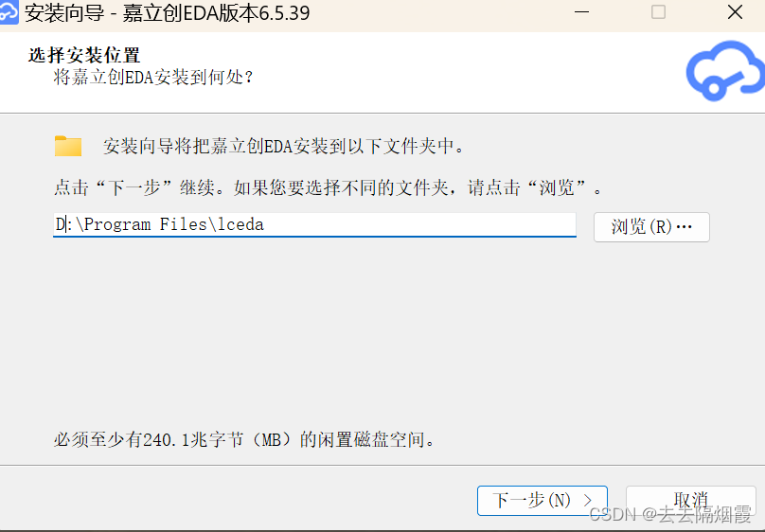Image resolution: width=765 pixels, height=532 pixels.
Task: Click the ellipsis dots on 浏览(R) button
Action: (684, 226)
